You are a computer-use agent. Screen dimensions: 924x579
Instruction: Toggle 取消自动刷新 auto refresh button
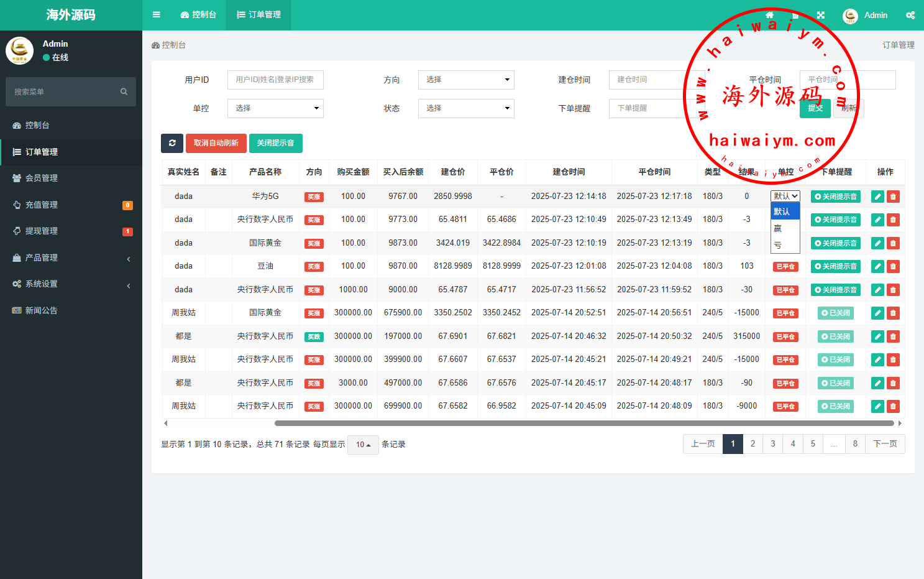(216, 143)
